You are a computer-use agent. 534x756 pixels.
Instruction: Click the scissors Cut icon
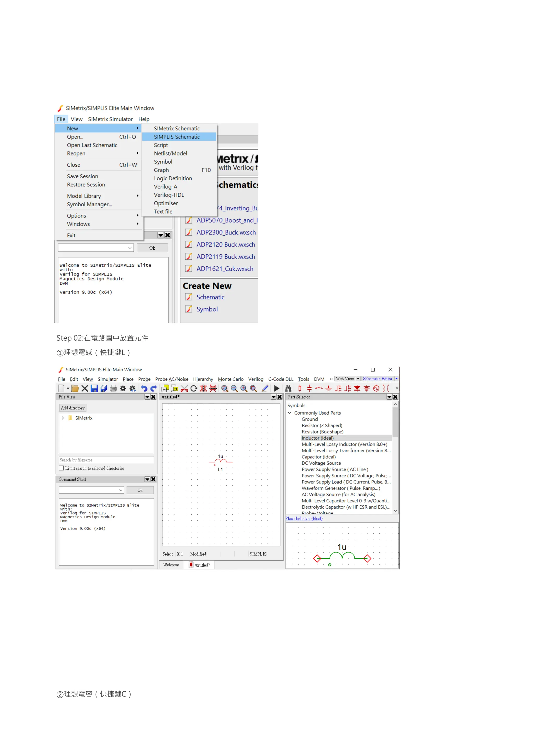click(184, 388)
